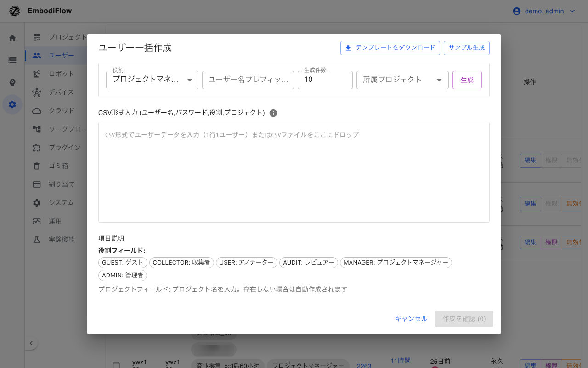
Task: Click the GUEST: ゲスト role chip
Action: click(123, 263)
